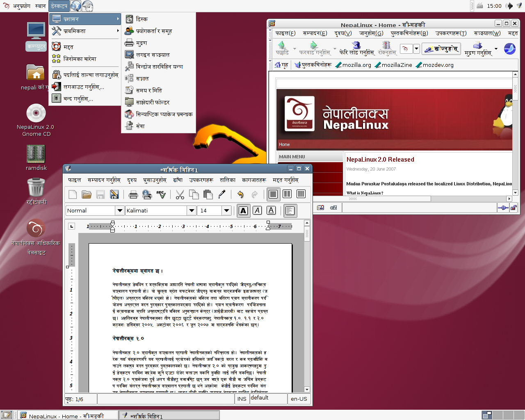Select the format painter dropper icon

(222, 194)
